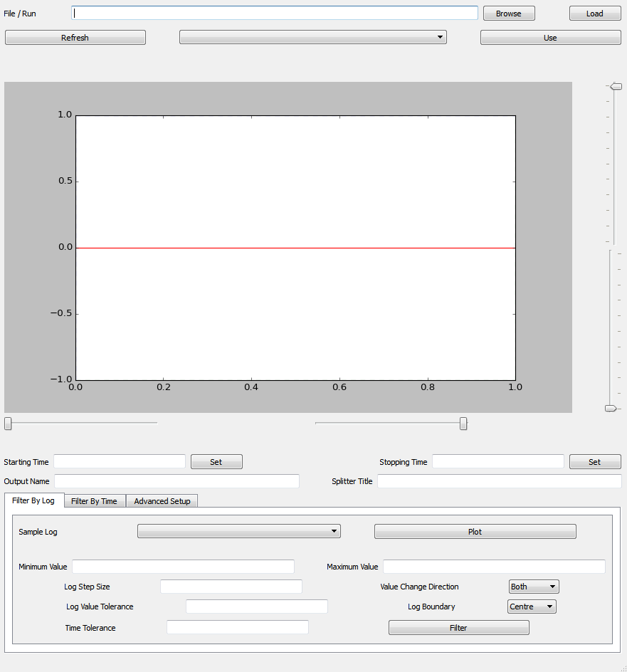The width and height of the screenshot is (627, 672).
Task: Click the Plot button
Action: click(x=475, y=532)
